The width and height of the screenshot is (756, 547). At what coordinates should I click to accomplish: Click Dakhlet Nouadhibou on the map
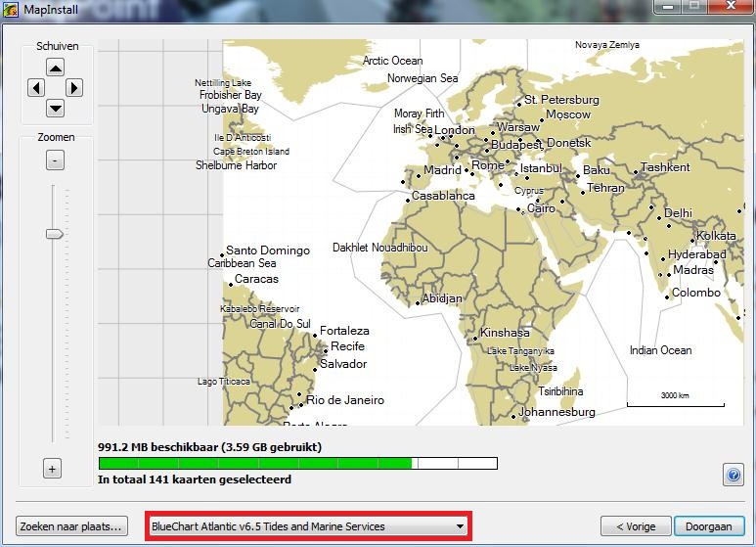pos(379,248)
